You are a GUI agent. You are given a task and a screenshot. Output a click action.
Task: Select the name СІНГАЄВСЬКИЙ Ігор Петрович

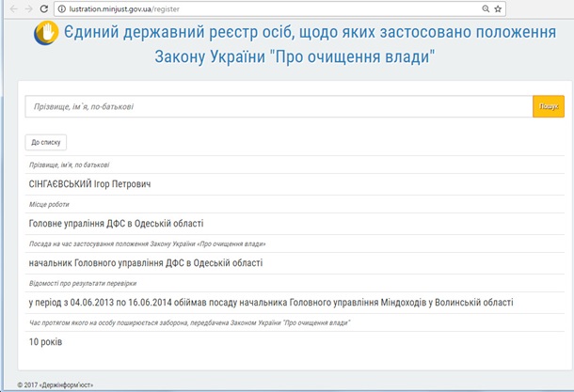coord(90,183)
